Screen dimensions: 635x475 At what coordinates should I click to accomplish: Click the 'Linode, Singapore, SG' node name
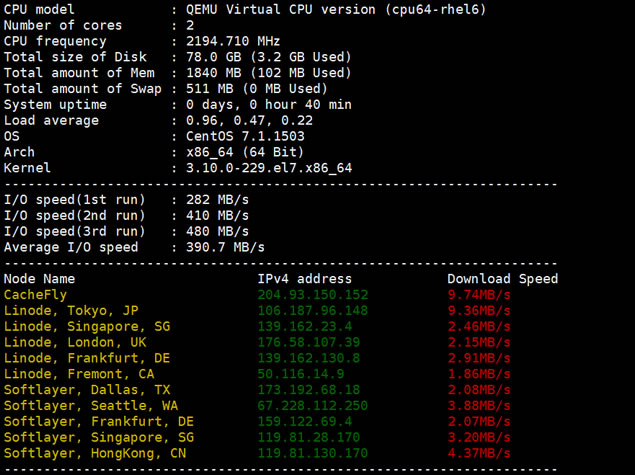[x=87, y=326]
